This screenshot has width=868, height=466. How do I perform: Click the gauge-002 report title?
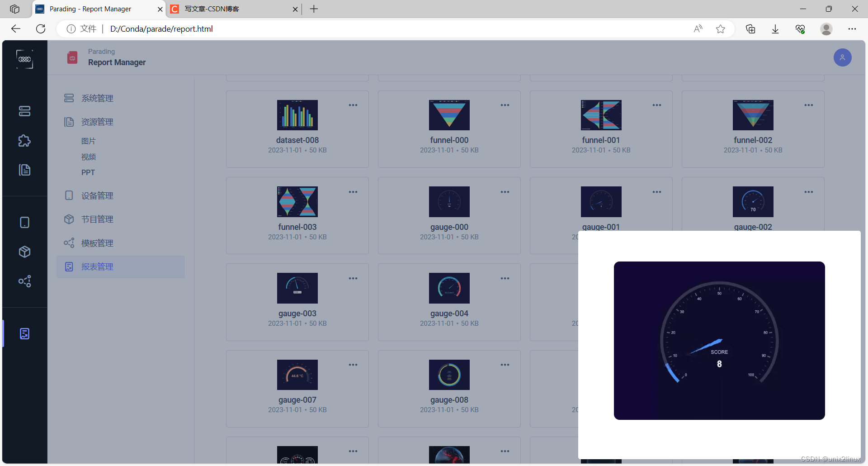tap(753, 227)
